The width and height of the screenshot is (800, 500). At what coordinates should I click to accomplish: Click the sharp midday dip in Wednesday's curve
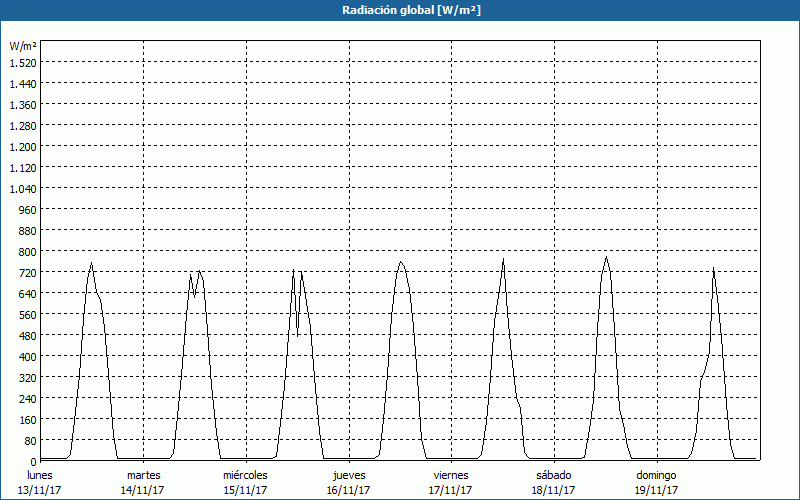(x=297, y=334)
